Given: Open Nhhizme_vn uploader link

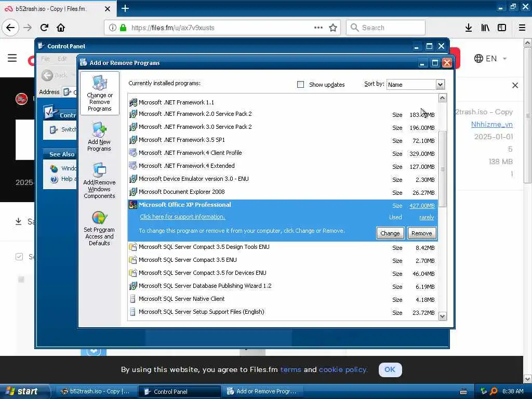Looking at the screenshot, I should point(491,124).
